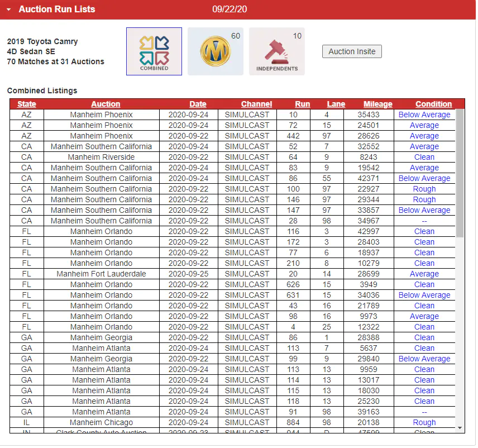Click the scrollbar down arrow
The height and width of the screenshot is (448, 478).
point(461,429)
